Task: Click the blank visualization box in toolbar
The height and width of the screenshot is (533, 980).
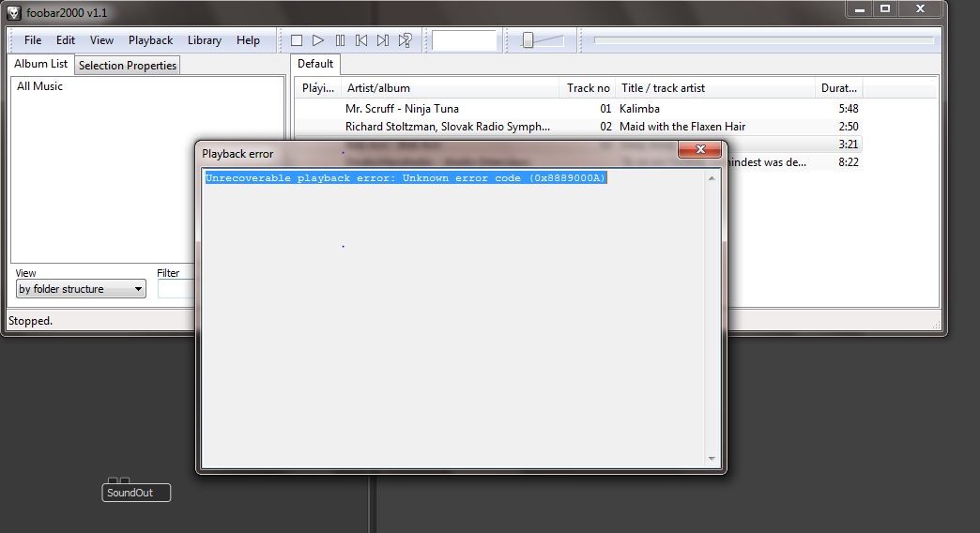Action: click(465, 40)
